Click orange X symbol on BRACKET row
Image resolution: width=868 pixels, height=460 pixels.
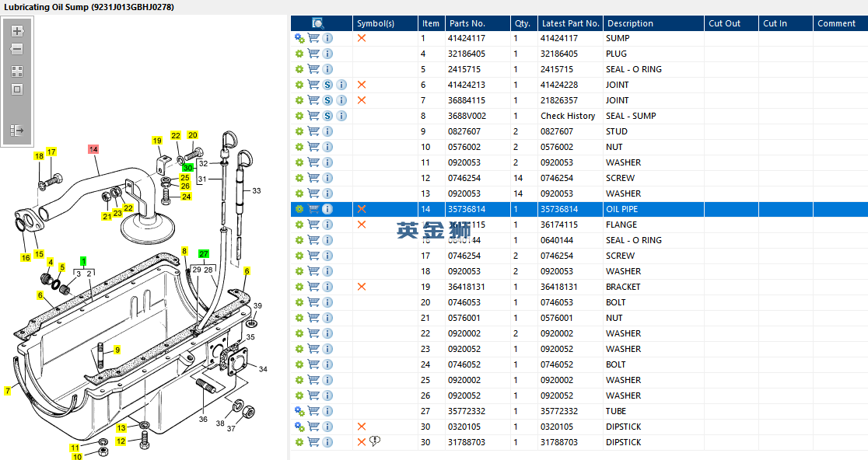(362, 287)
